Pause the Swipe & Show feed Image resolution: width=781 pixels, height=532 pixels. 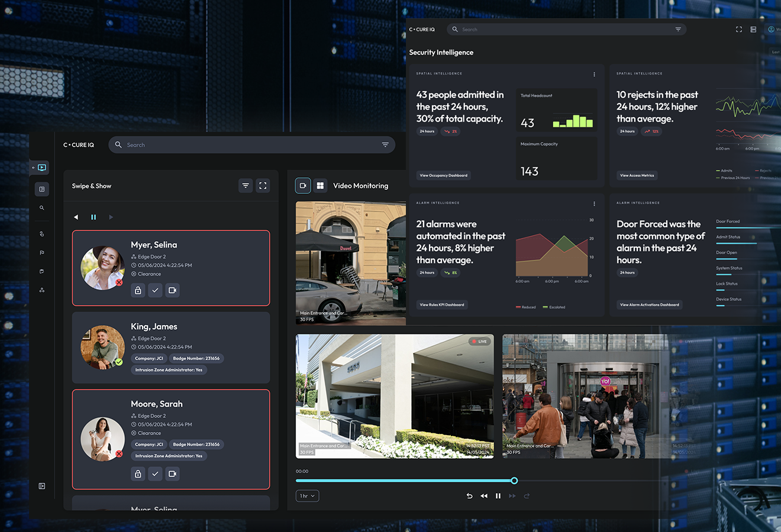coord(93,217)
